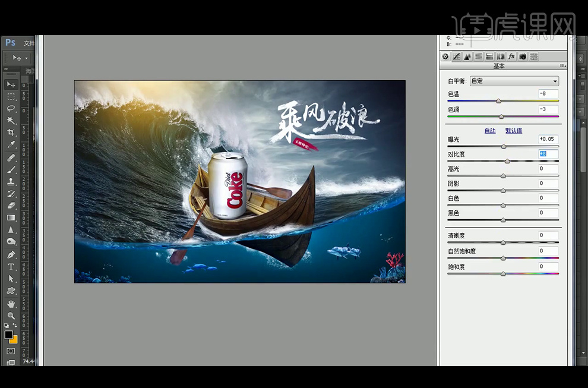The width and height of the screenshot is (588, 388).
Task: Select the Zoom tool
Action: point(11,316)
